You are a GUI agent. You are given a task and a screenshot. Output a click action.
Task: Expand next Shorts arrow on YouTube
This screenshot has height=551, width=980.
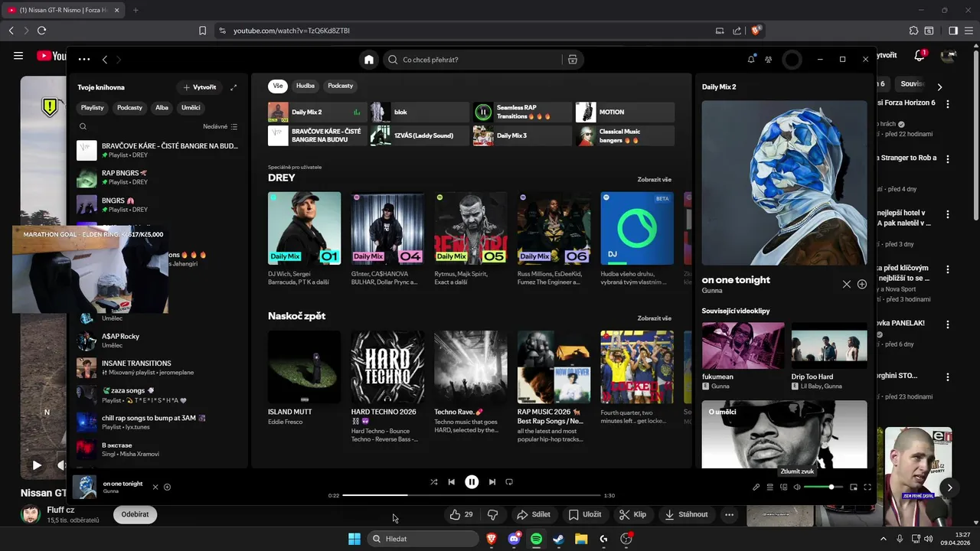pyautogui.click(x=949, y=487)
